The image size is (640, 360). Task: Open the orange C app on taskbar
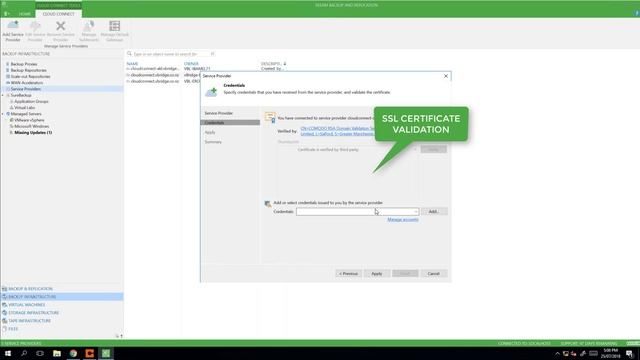click(x=89, y=353)
